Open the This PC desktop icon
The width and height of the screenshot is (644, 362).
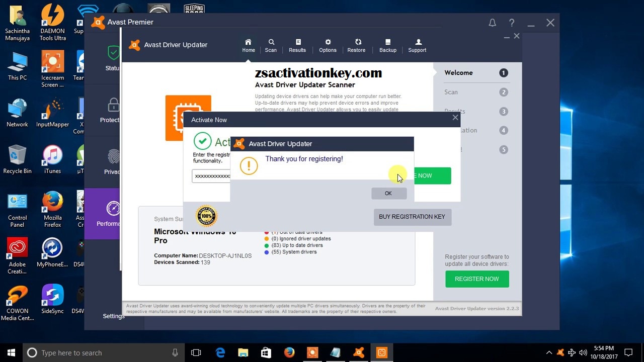[17, 66]
